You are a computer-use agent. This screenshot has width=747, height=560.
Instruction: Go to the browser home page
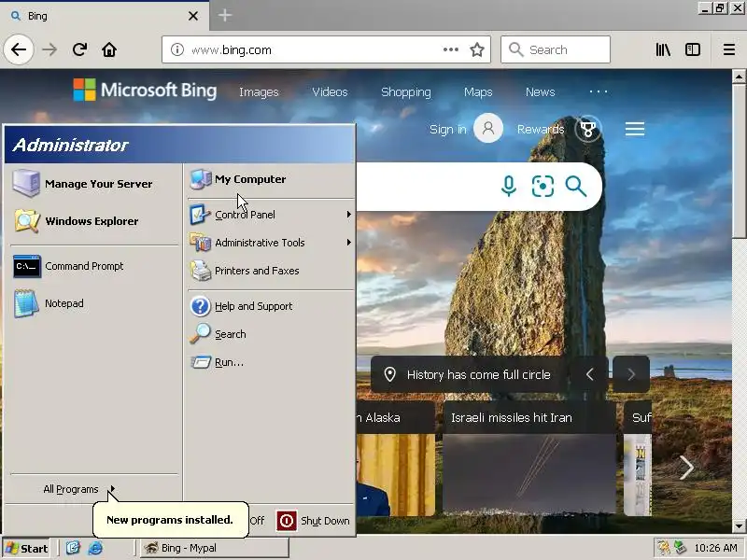109,49
